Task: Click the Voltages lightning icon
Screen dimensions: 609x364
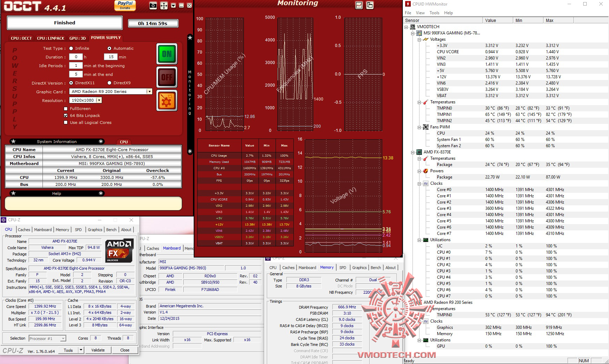Action: click(426, 39)
